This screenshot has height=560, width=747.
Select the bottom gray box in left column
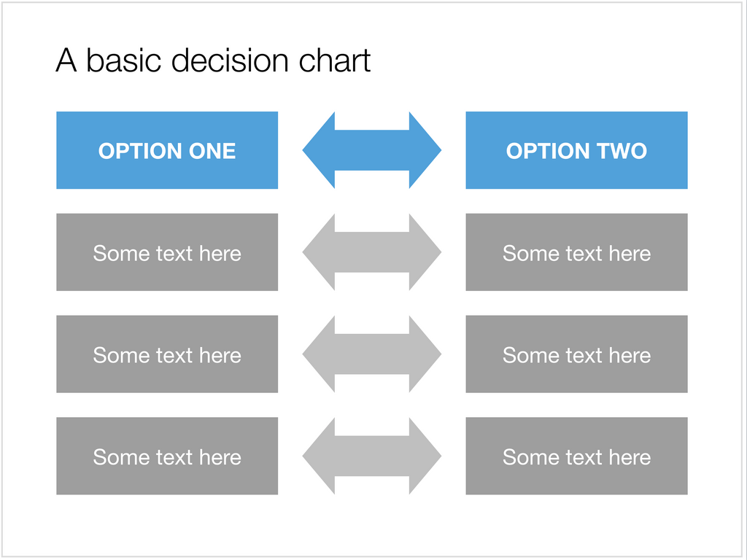click(x=167, y=456)
